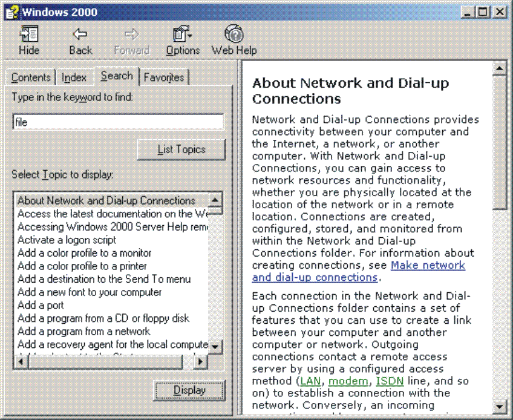Click the help content scroll down arrow
The height and width of the screenshot is (420, 513).
pos(499,407)
